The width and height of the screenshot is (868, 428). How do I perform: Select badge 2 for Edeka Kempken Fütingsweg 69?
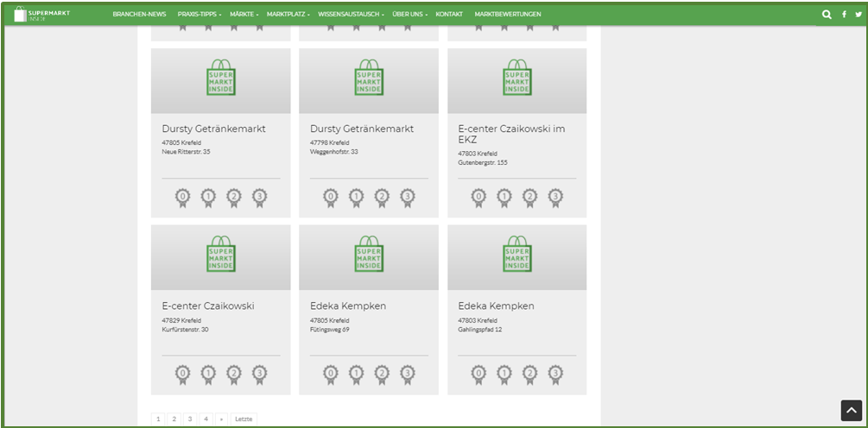(382, 374)
